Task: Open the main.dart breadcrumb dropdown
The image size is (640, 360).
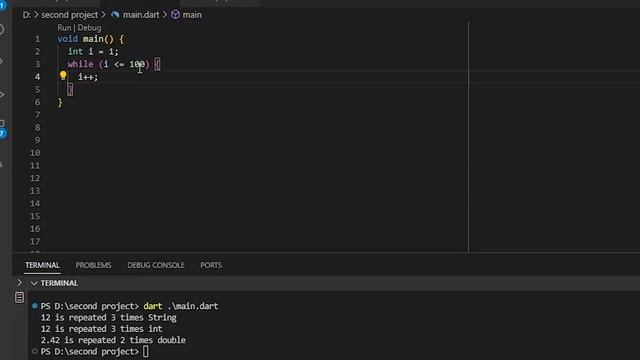Action: [141, 15]
